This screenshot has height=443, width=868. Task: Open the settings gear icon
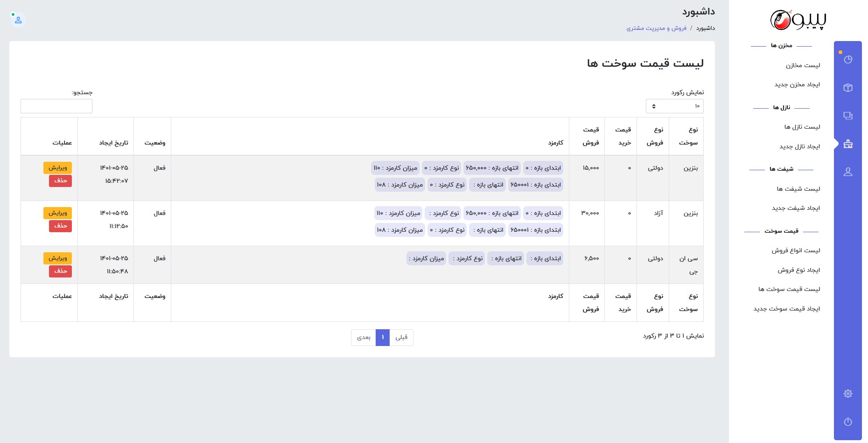(x=848, y=394)
